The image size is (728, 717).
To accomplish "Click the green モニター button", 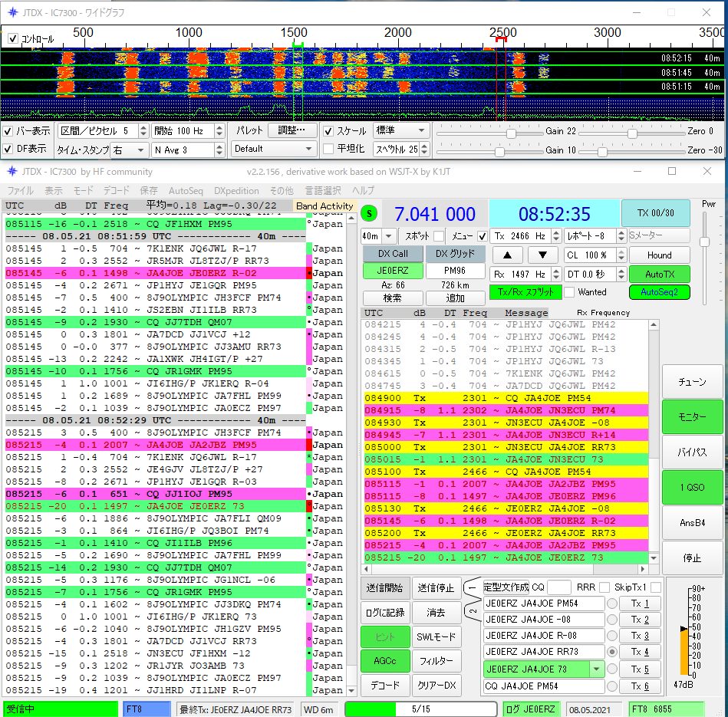I will [692, 416].
